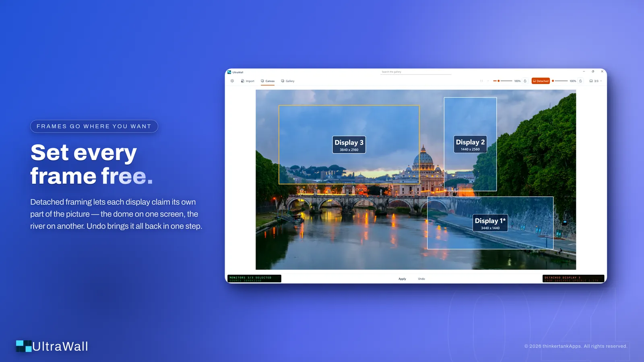Click the Undo button
The image size is (644, 362).
421,279
